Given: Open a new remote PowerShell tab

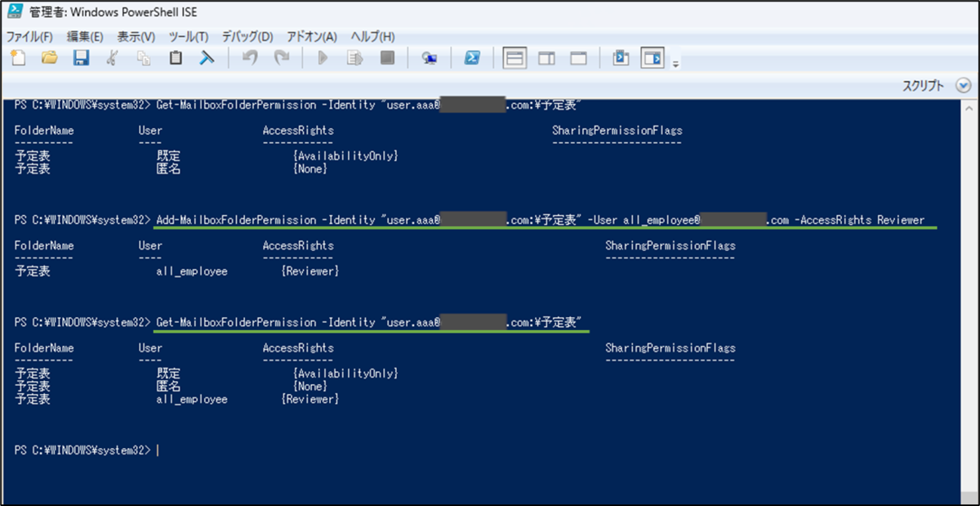Looking at the screenshot, I should coord(430,57).
